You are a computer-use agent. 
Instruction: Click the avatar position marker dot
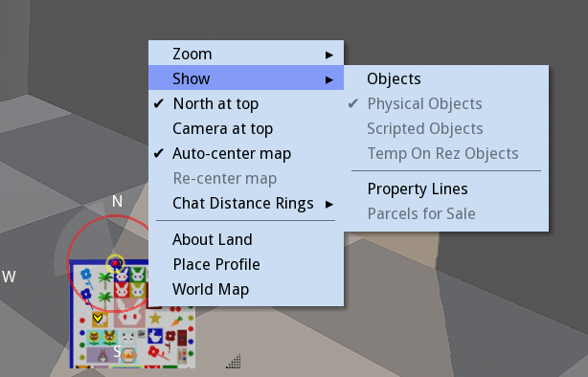(x=115, y=263)
